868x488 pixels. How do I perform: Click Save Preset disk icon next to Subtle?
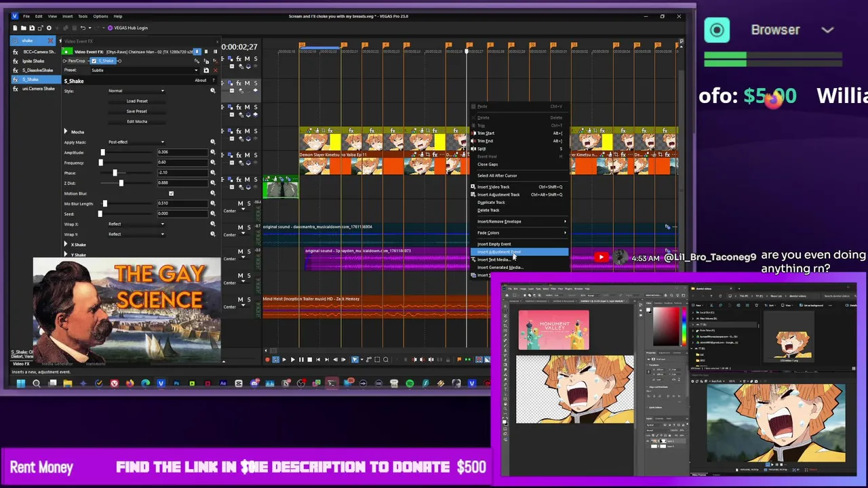207,70
